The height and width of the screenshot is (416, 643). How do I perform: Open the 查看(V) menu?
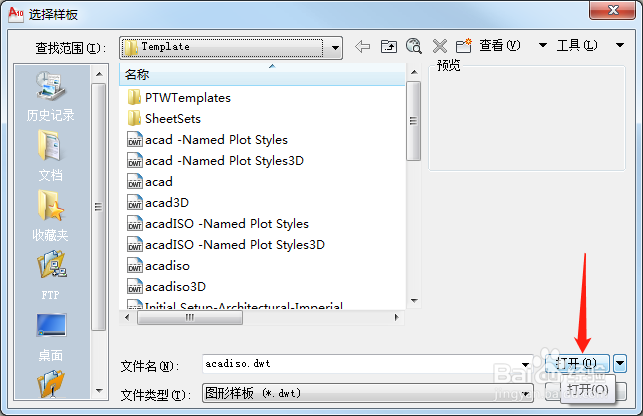[499, 45]
